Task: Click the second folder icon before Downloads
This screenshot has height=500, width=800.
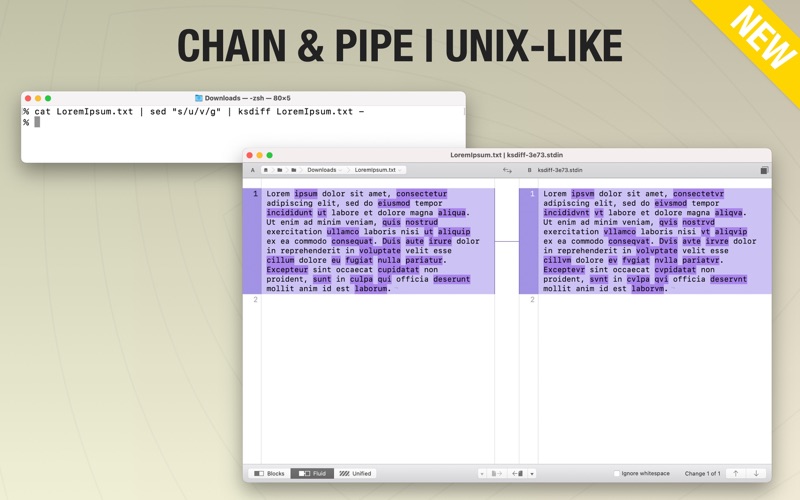Action: click(294, 170)
